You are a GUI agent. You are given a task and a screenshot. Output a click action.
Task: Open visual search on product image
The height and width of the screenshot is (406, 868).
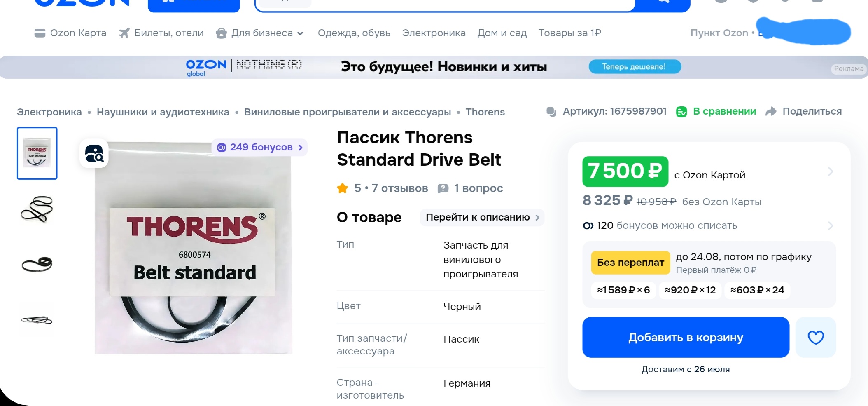point(94,154)
